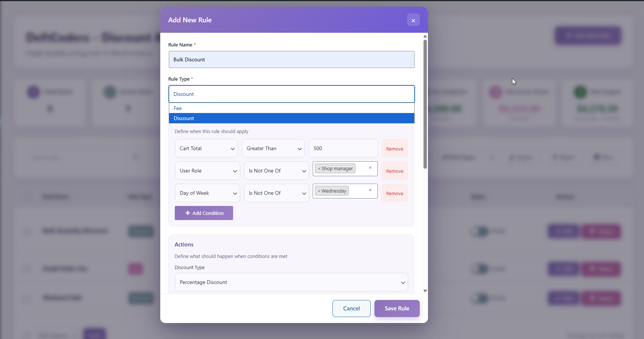
Task: Click the green stat card circle icon
Action: 579,92
